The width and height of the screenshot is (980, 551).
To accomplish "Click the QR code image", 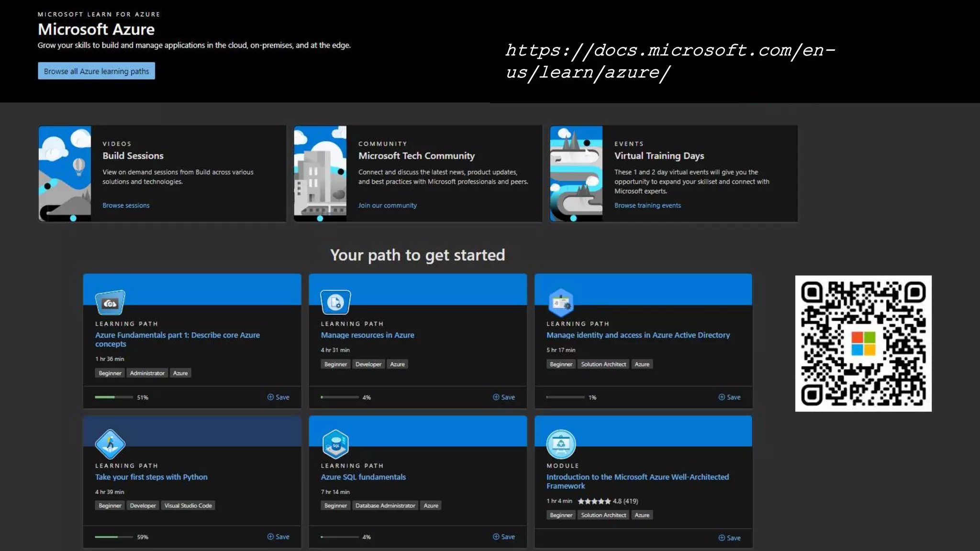I will [x=863, y=343].
